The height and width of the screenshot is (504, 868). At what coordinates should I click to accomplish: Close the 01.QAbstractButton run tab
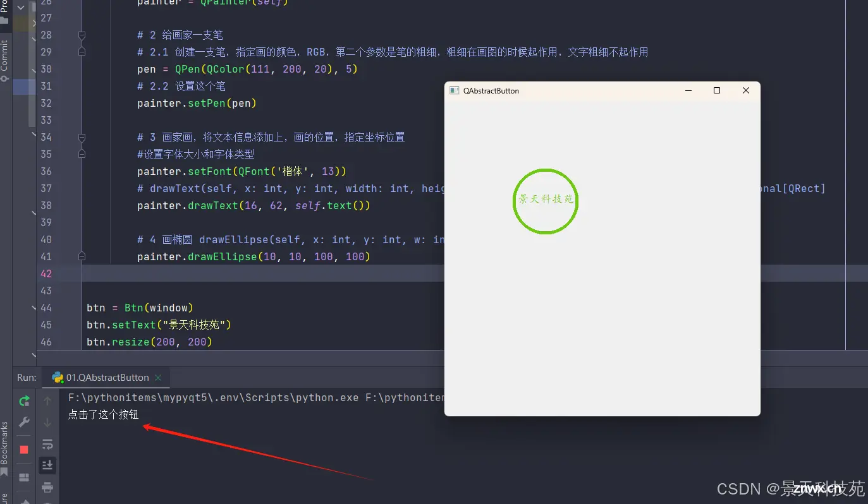click(158, 378)
